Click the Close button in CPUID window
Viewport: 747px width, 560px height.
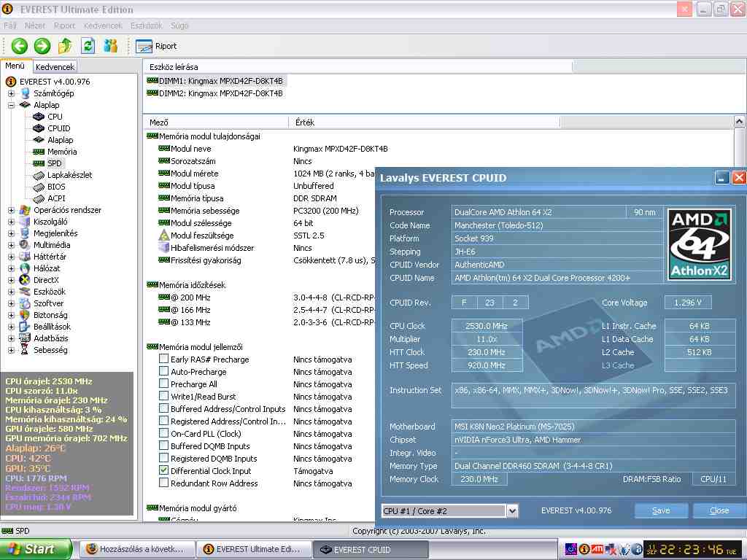tap(719, 510)
